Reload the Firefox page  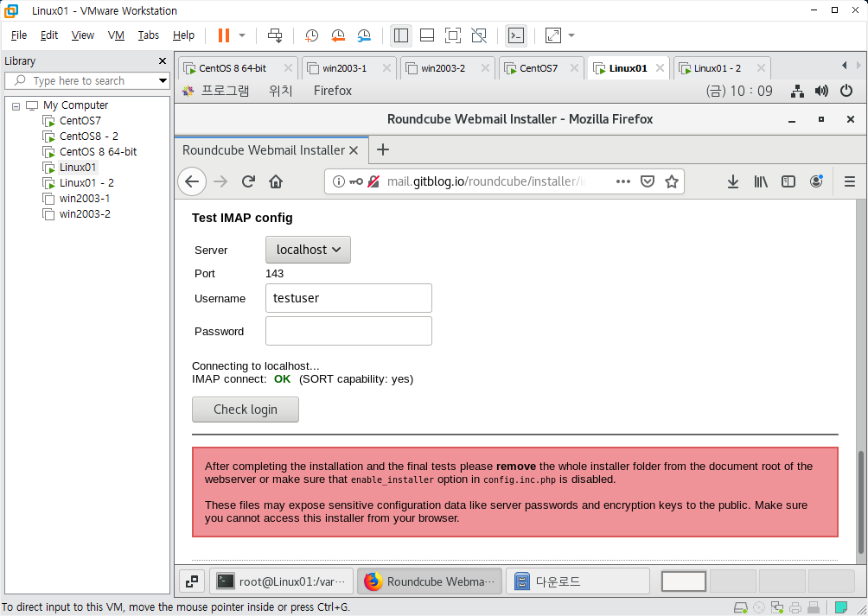pyautogui.click(x=248, y=181)
